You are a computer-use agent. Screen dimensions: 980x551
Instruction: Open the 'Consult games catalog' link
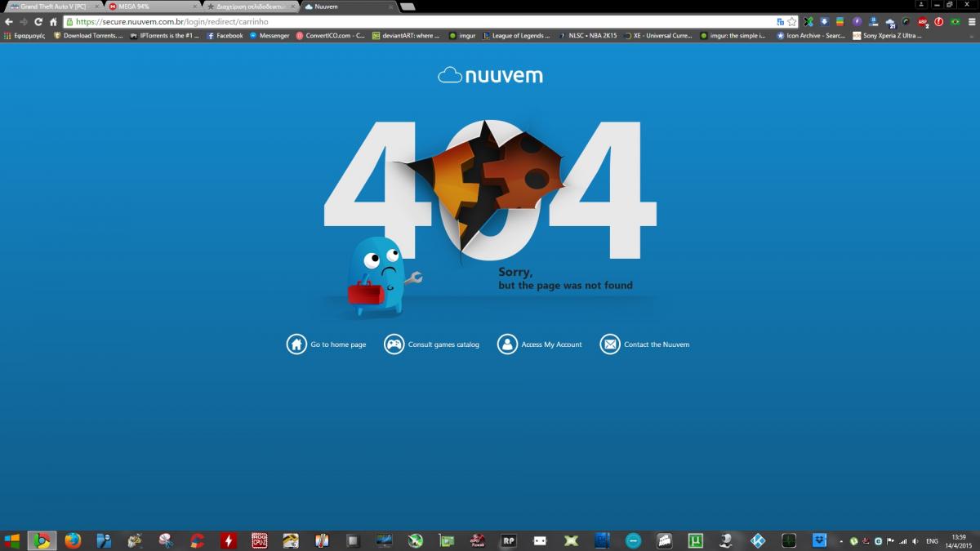click(x=443, y=344)
